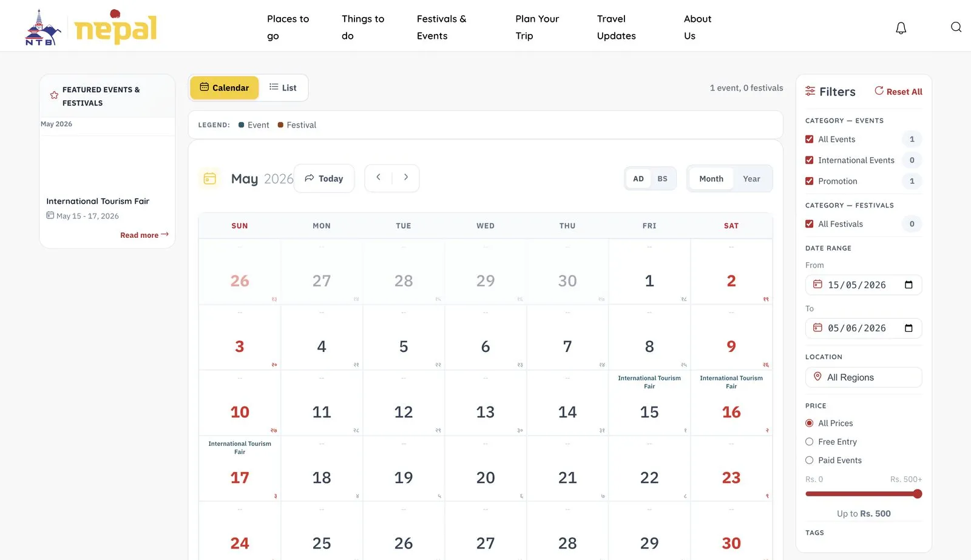Viewport: 971px width, 560px height.
Task: Open the Travel Updates menu
Action: 616,27
